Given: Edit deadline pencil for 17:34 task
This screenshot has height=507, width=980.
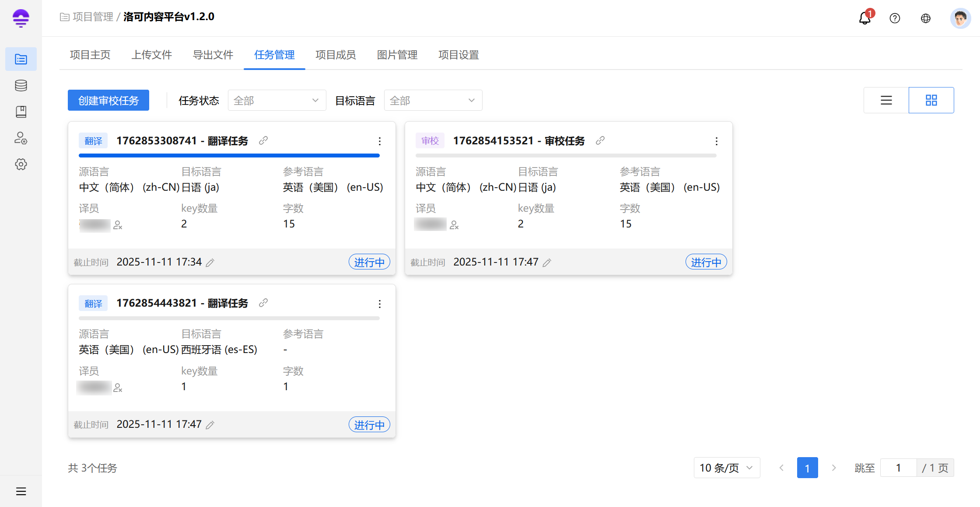Looking at the screenshot, I should 210,262.
